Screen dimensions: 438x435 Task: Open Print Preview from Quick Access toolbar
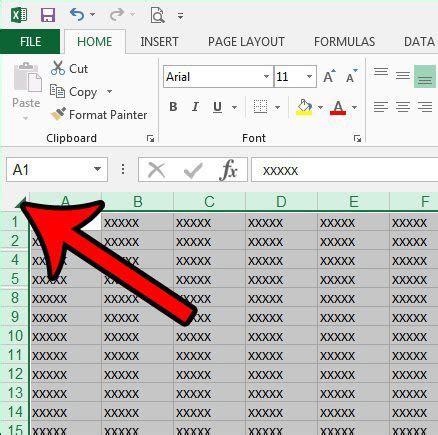[157, 15]
